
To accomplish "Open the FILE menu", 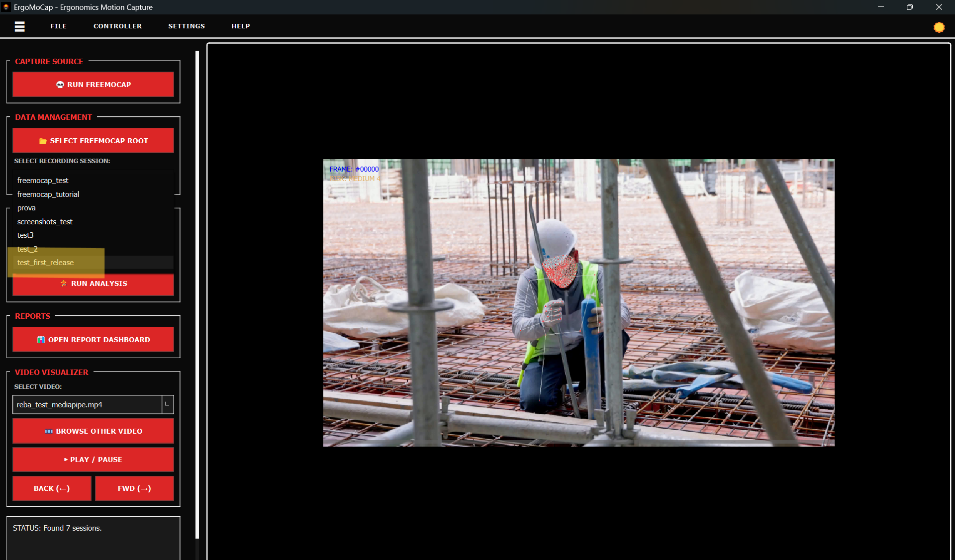I will [x=58, y=26].
